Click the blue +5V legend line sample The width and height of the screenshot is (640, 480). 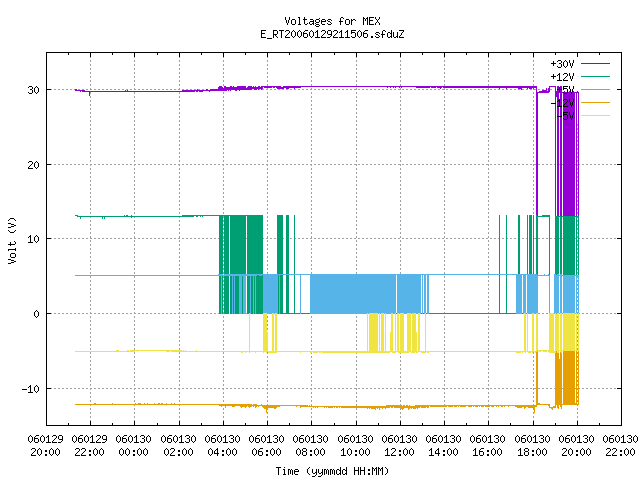point(595,89)
